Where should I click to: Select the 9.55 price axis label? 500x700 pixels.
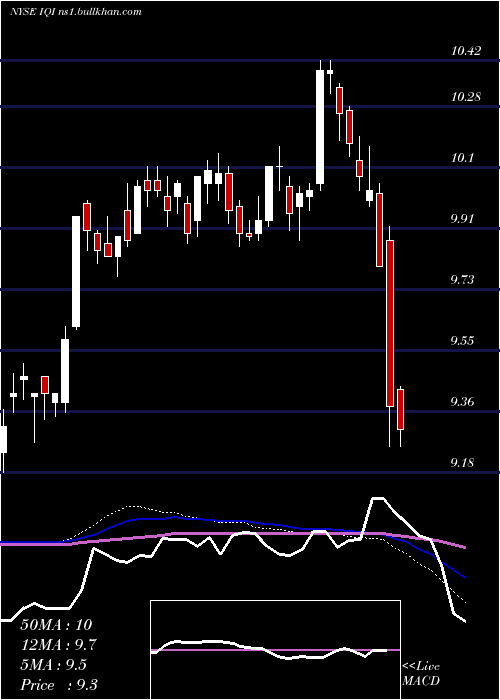point(463,341)
